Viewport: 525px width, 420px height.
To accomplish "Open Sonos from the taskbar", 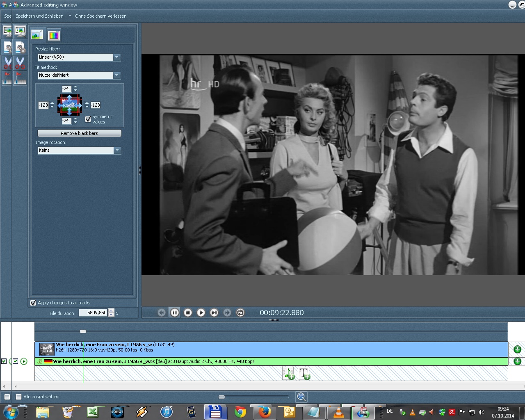I will point(117,412).
